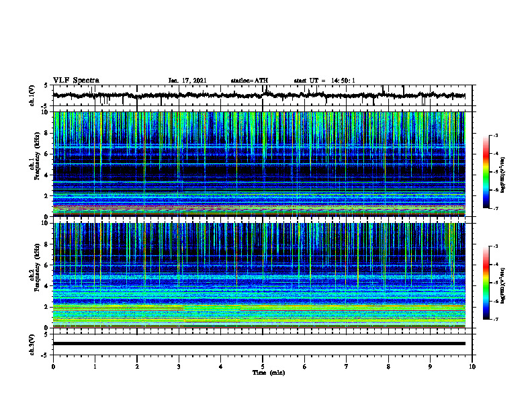Screen dimensions: 532x411
Task: Click time axis tick label "1"
Action: (95, 367)
